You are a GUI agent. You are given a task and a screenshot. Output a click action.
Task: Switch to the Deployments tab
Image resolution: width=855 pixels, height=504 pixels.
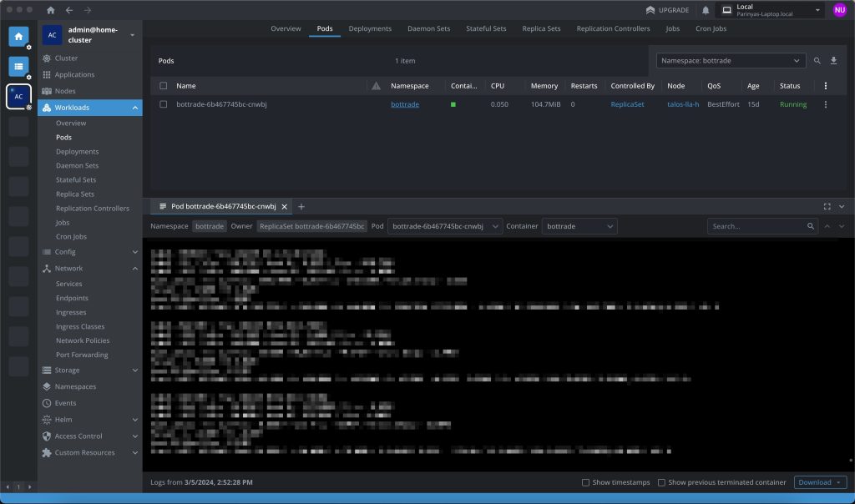370,28
